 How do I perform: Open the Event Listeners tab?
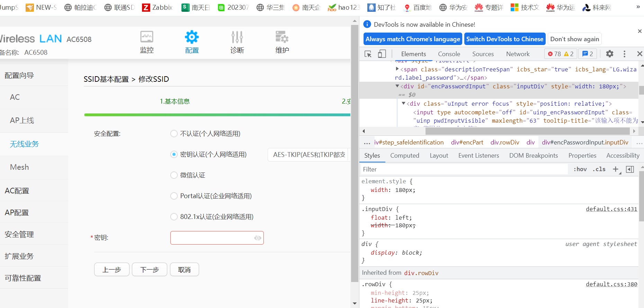[479, 156]
